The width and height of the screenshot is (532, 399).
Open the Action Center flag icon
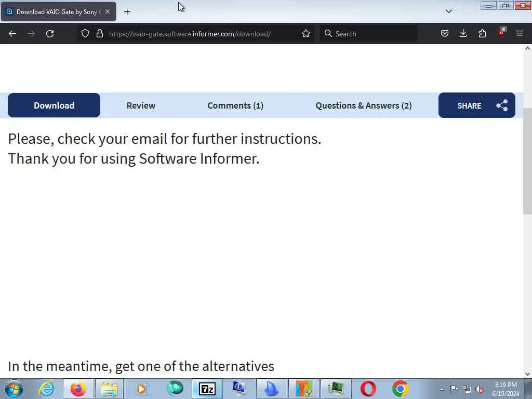click(454, 389)
